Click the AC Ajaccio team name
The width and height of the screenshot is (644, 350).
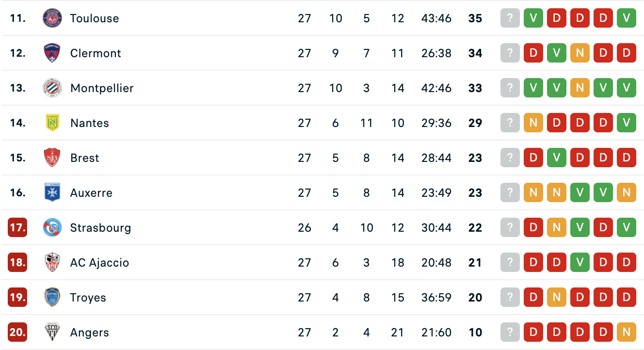[99, 263]
